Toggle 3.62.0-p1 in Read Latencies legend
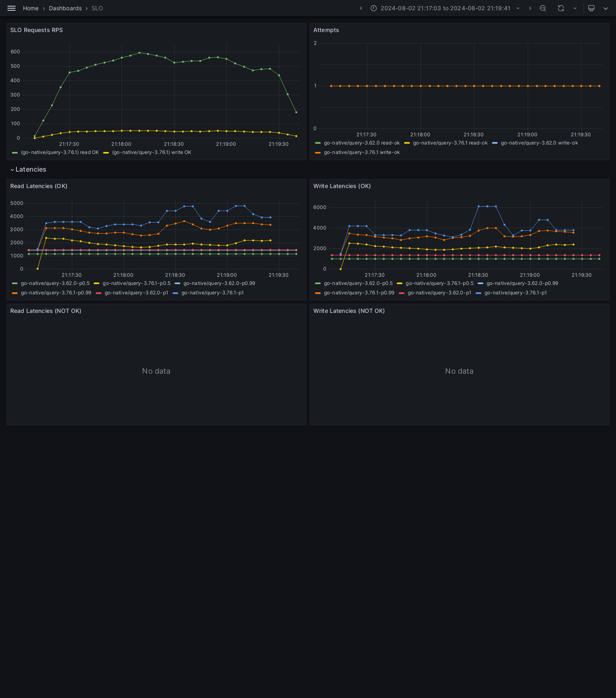616x698 pixels. [136, 293]
